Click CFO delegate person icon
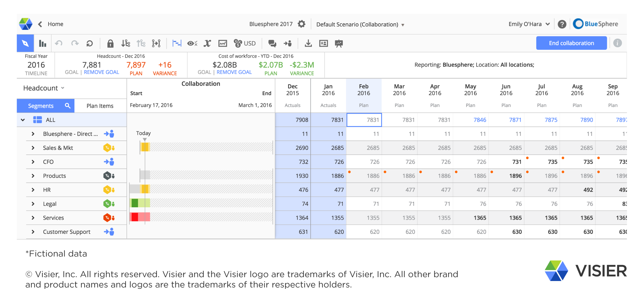This screenshot has width=644, height=305. [x=109, y=162]
